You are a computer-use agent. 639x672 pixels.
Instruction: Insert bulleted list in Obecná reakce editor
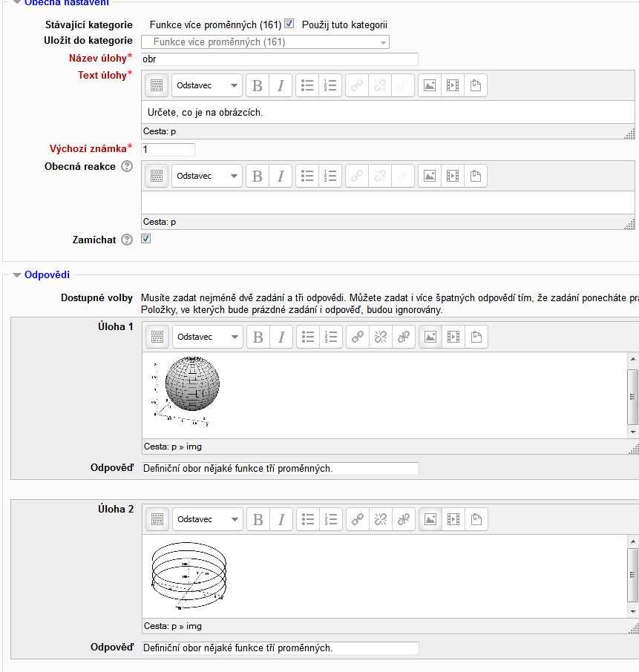pyautogui.click(x=307, y=176)
